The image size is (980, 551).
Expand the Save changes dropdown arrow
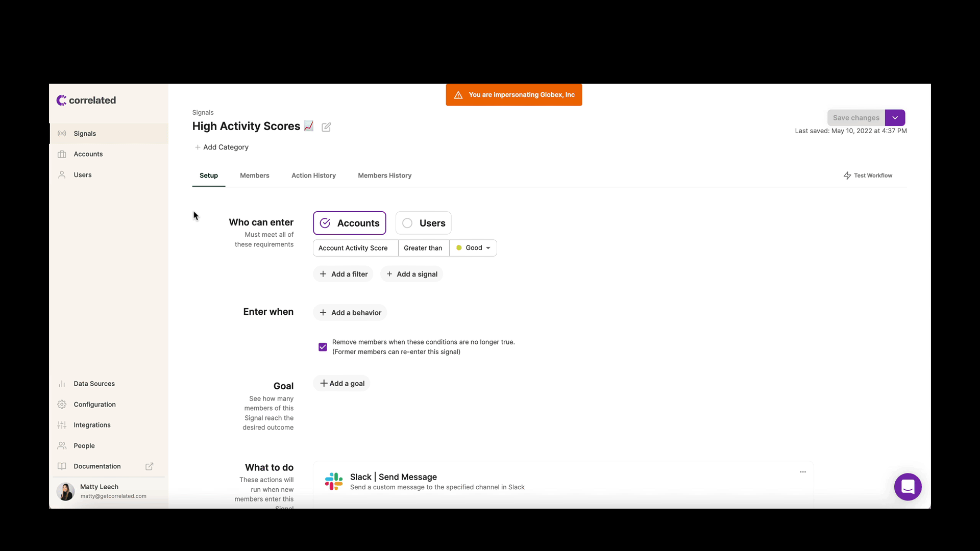pyautogui.click(x=896, y=118)
